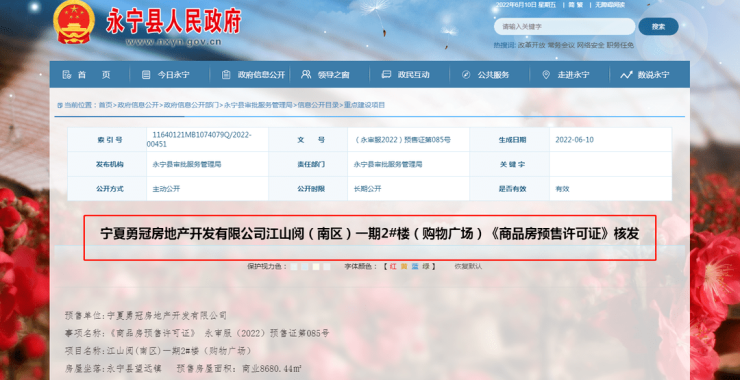Open the 首页 home icon

point(67,75)
